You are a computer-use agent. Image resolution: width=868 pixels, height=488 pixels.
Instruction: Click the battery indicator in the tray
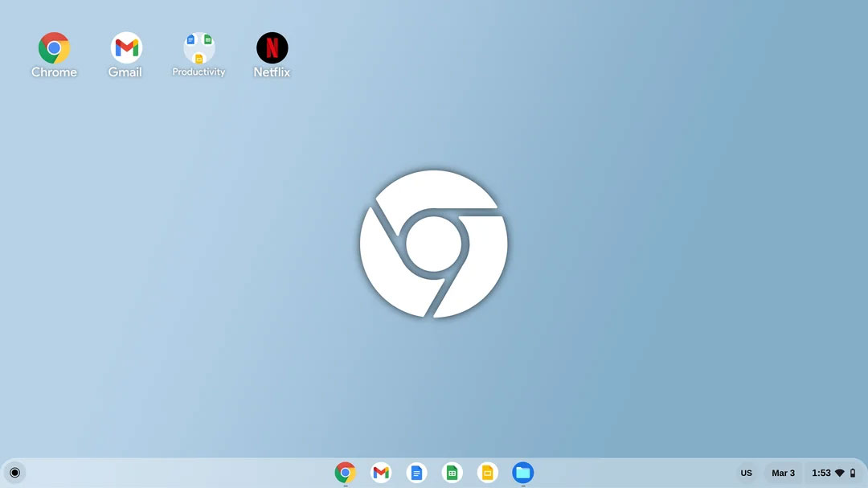click(852, 473)
